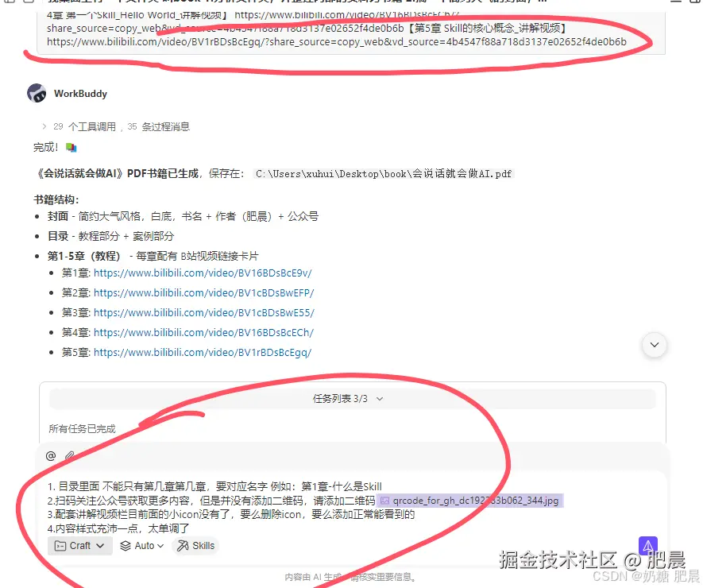The width and height of the screenshot is (703, 588).
Task: Click the leftmost window icon at the top
Action: (x=10, y=3)
